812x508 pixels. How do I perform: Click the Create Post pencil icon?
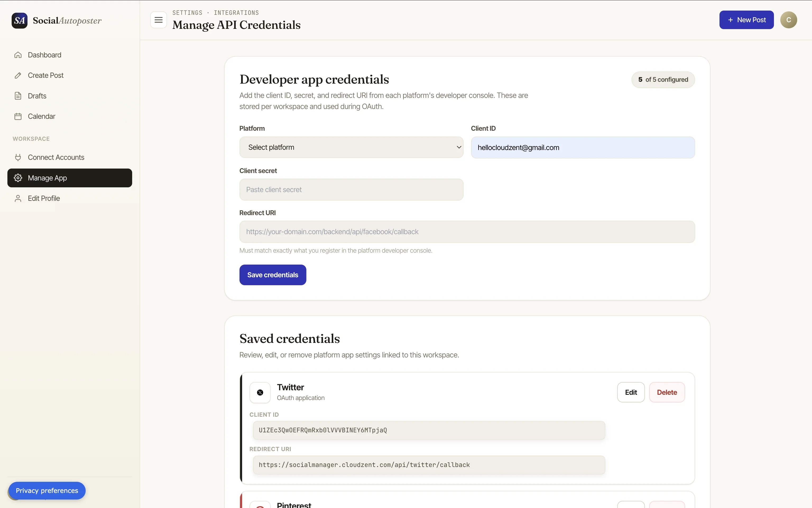pos(18,75)
